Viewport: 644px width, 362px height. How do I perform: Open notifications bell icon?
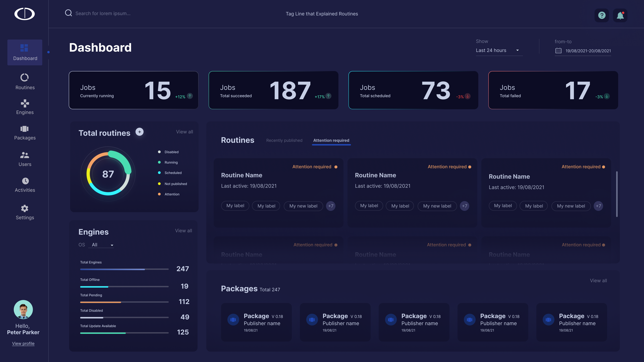[x=620, y=15]
